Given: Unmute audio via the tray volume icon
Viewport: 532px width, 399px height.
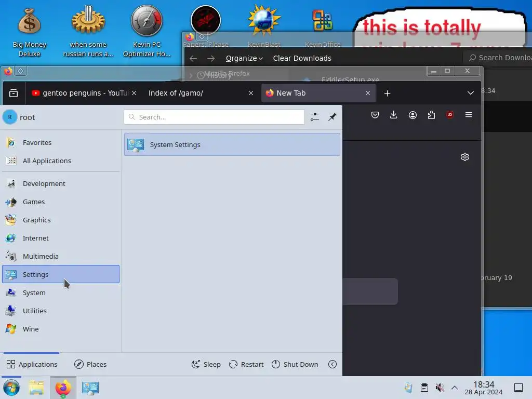Looking at the screenshot, I should click(440, 388).
